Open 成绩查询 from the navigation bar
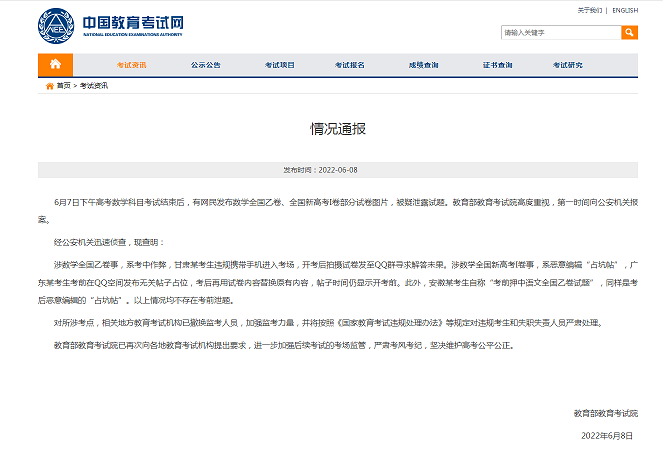 click(423, 65)
